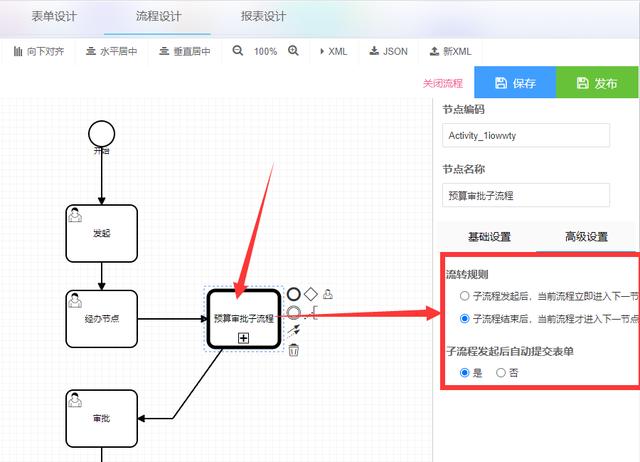
Task: Append a gateway diamond from context pad
Action: [311, 294]
